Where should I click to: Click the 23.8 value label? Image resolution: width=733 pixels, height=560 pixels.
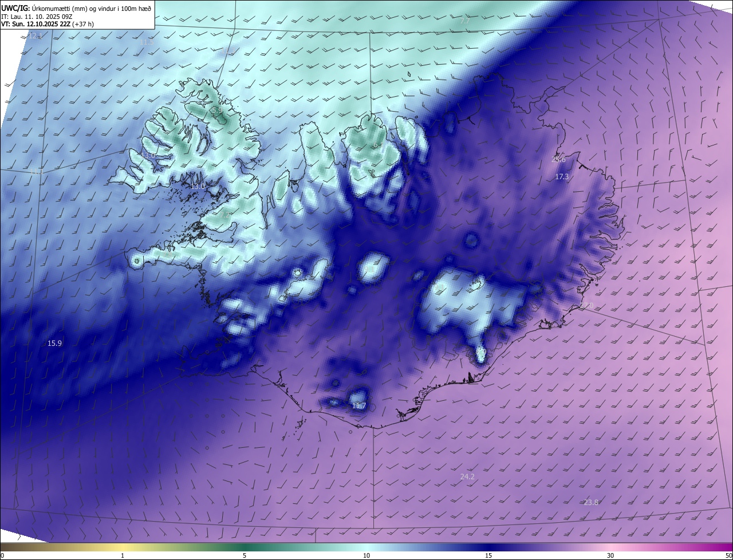pyautogui.click(x=591, y=502)
